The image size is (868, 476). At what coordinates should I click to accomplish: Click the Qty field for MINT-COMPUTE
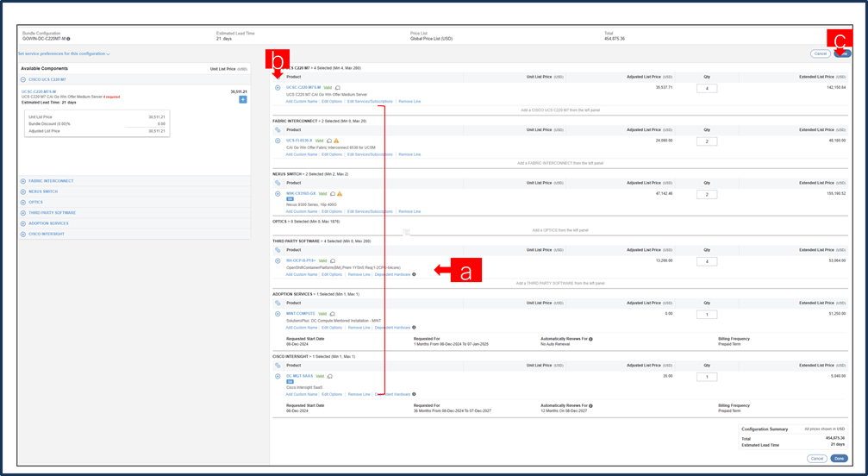tap(707, 315)
